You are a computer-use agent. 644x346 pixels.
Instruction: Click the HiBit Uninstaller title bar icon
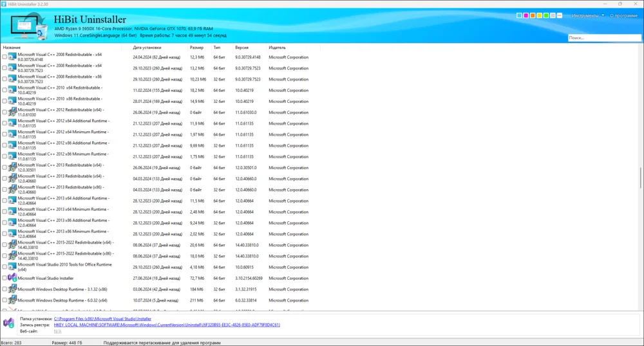point(4,4)
